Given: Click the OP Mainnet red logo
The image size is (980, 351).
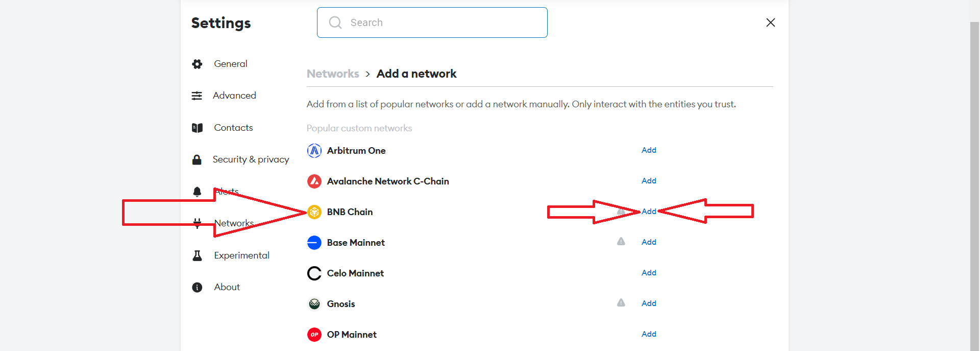Looking at the screenshot, I should click(314, 335).
